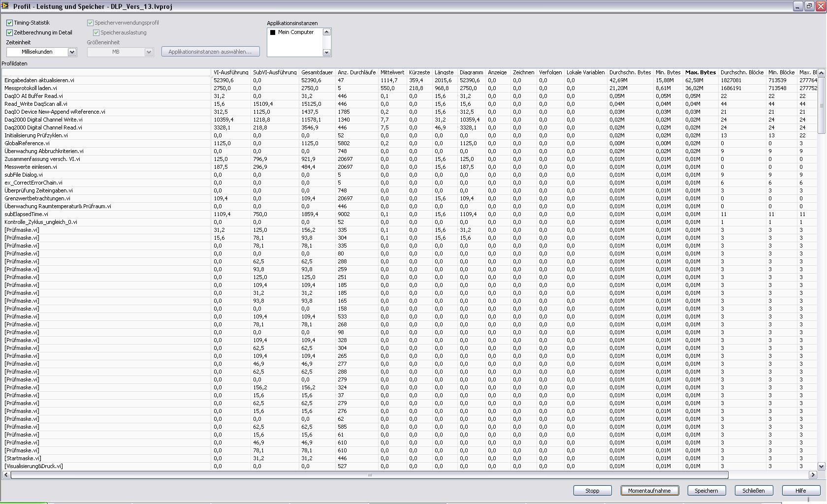Sort by the Längste column header
The width and height of the screenshot is (827, 504).
point(444,72)
